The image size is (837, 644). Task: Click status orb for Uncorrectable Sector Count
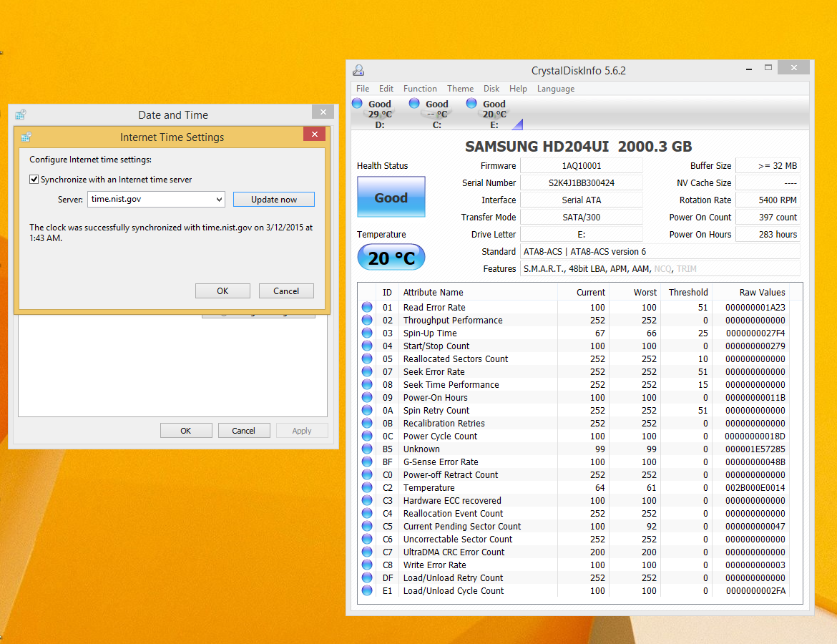point(367,539)
